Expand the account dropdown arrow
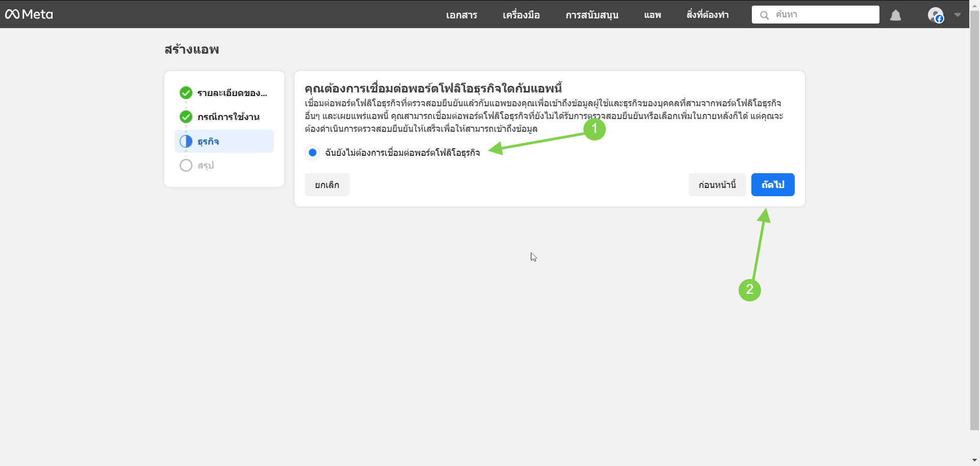This screenshot has height=466, width=980. point(958,15)
